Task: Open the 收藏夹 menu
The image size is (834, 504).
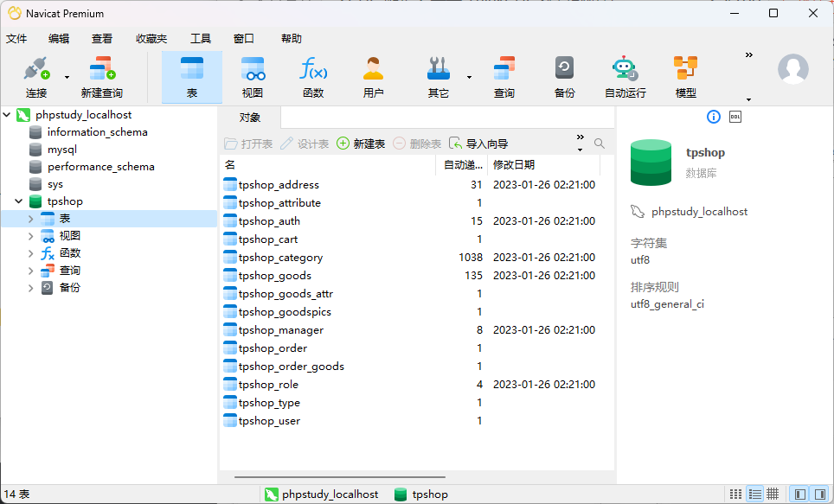Action: 151,39
